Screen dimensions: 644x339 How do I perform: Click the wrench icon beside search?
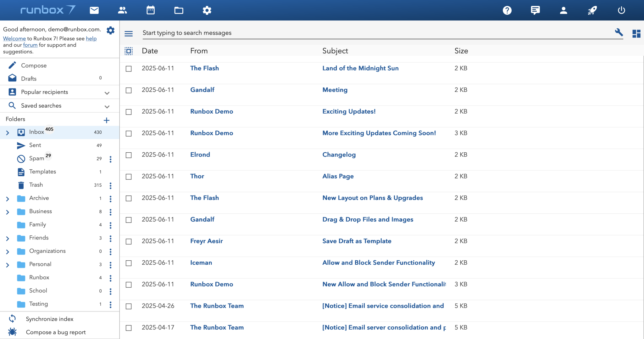point(619,32)
